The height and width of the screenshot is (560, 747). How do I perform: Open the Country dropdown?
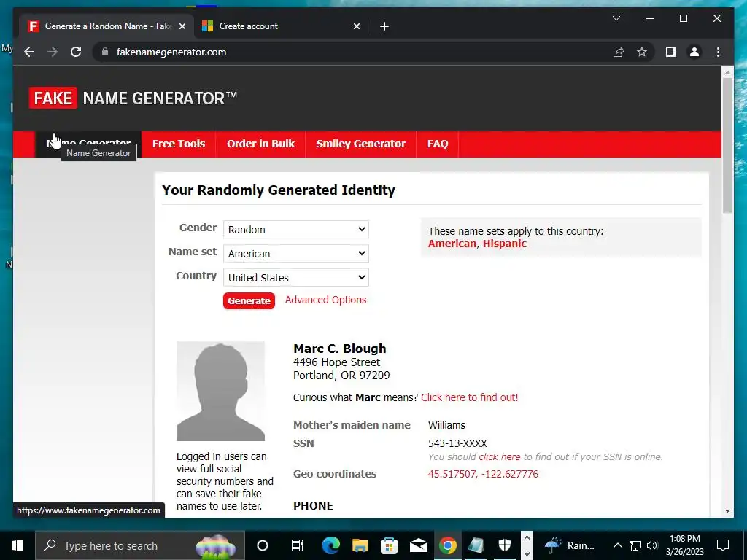pos(296,278)
